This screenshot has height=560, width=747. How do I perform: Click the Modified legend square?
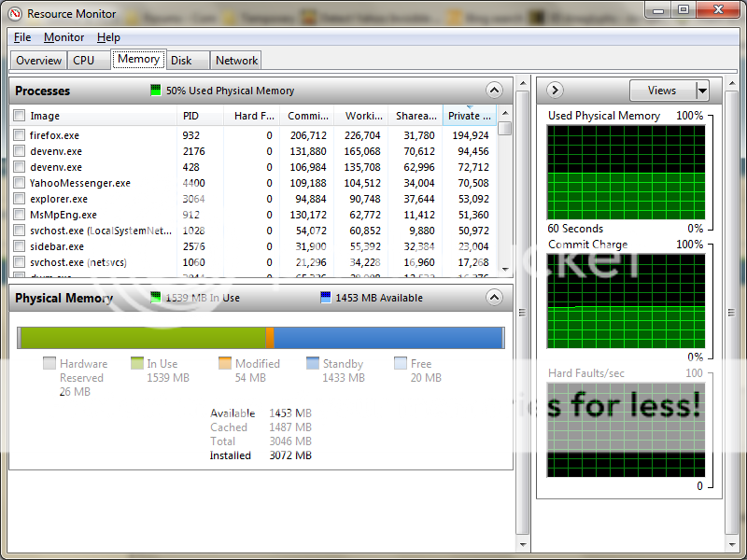point(225,364)
